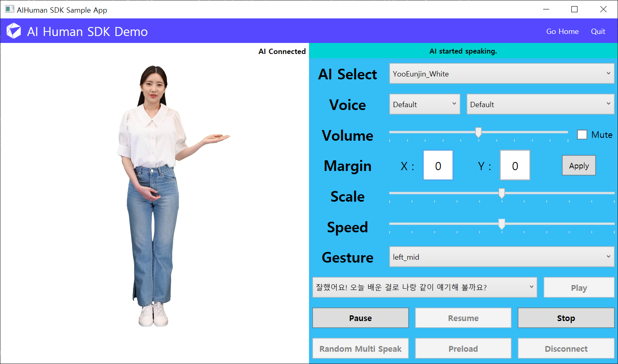Click the "AI Human SDK Demo" header title

(x=87, y=31)
